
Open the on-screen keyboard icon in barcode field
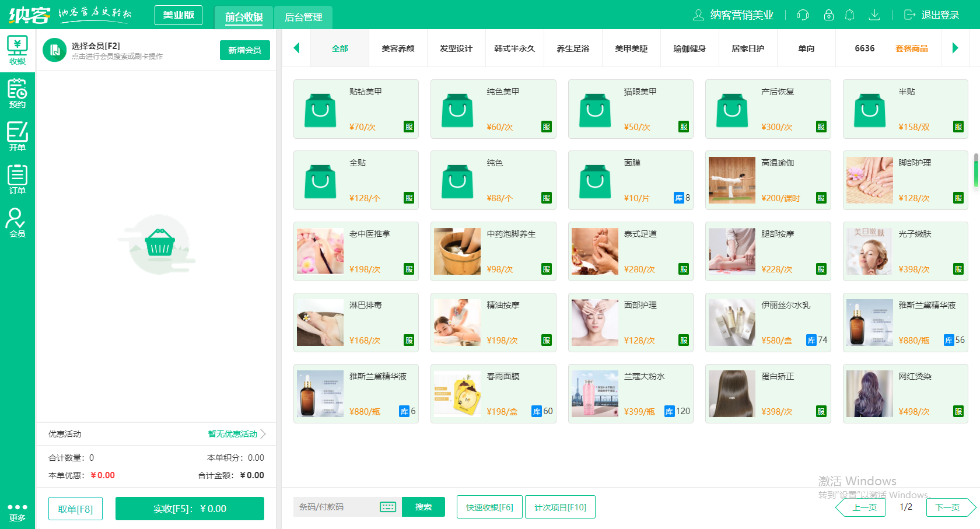[x=388, y=507]
